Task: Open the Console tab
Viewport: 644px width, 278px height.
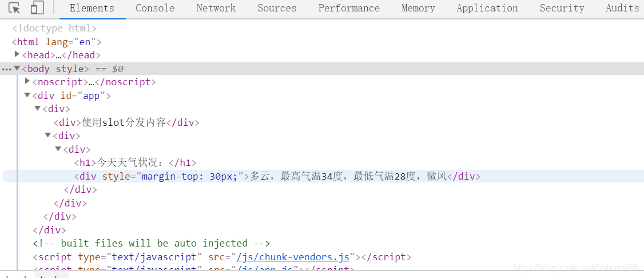Action: click(x=155, y=8)
